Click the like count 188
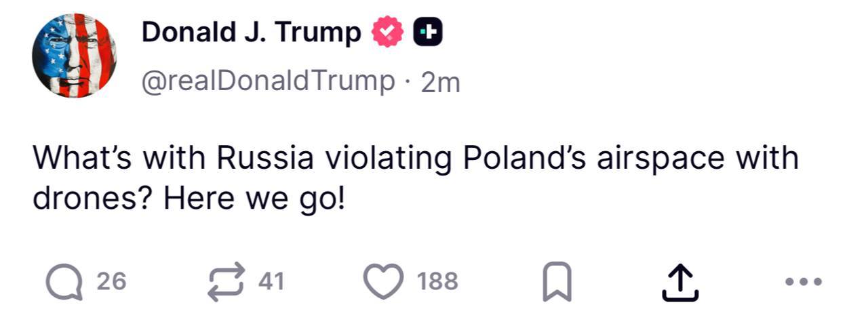 coord(437,281)
